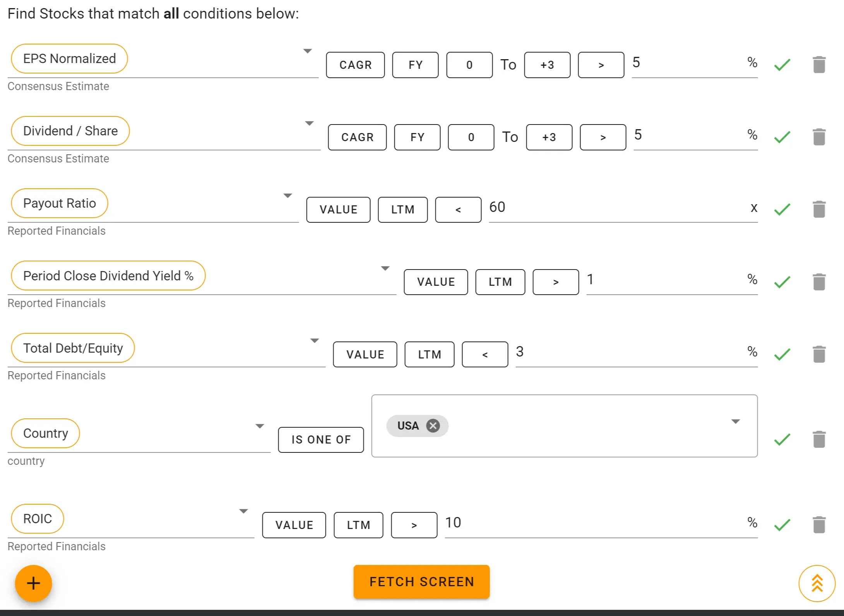The image size is (844, 616).
Task: Click the orange plus add-condition button
Action: pyautogui.click(x=33, y=583)
